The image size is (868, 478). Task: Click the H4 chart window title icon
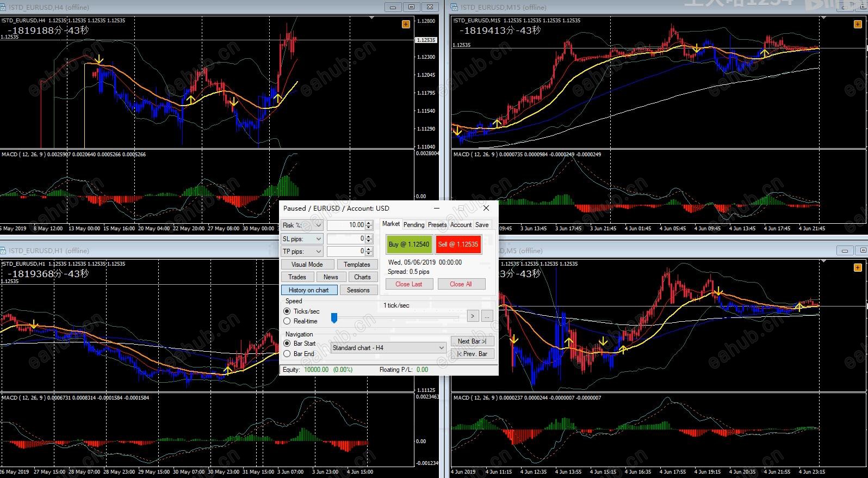pyautogui.click(x=4, y=7)
